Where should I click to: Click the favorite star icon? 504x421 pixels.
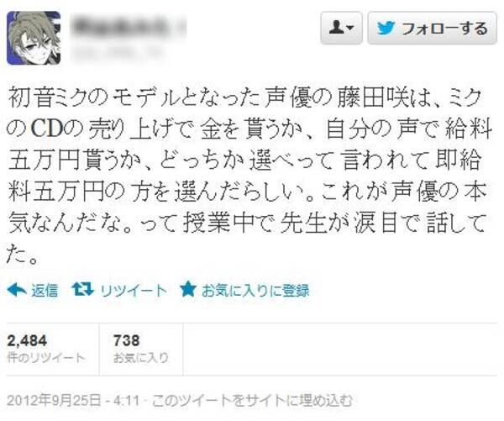(187, 289)
